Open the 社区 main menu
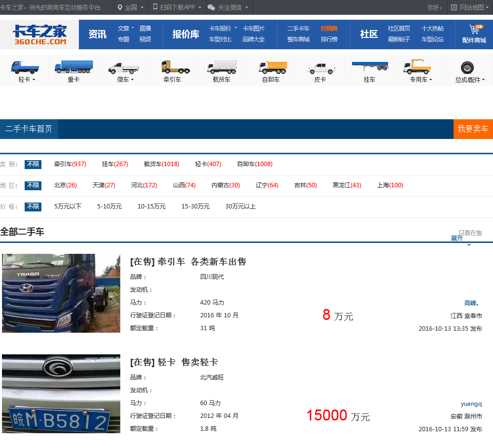 click(369, 34)
